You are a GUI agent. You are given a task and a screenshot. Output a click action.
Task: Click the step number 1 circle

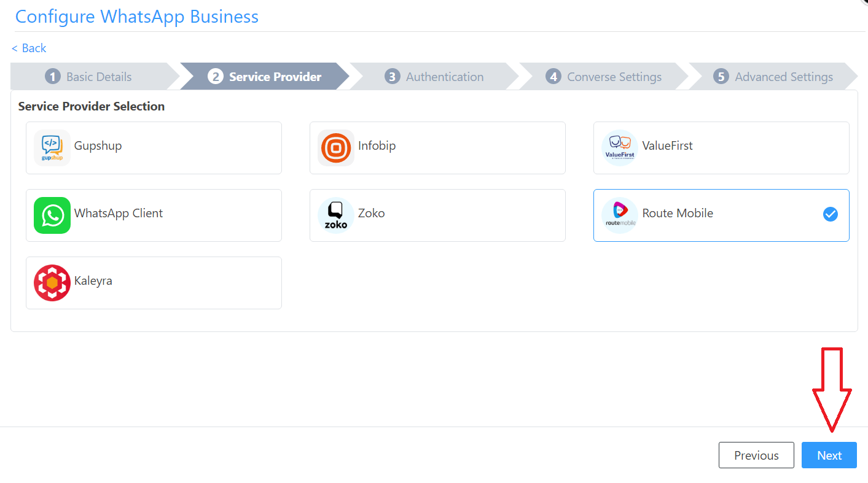pos(53,77)
